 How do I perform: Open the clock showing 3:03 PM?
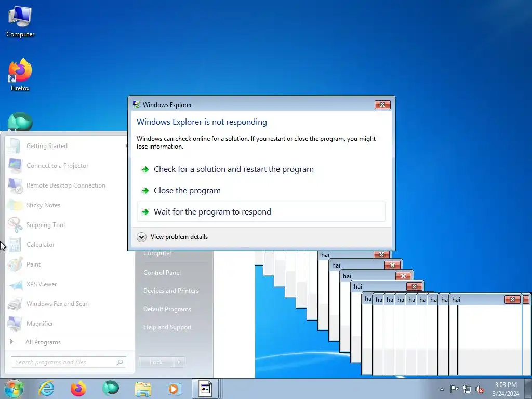506,389
